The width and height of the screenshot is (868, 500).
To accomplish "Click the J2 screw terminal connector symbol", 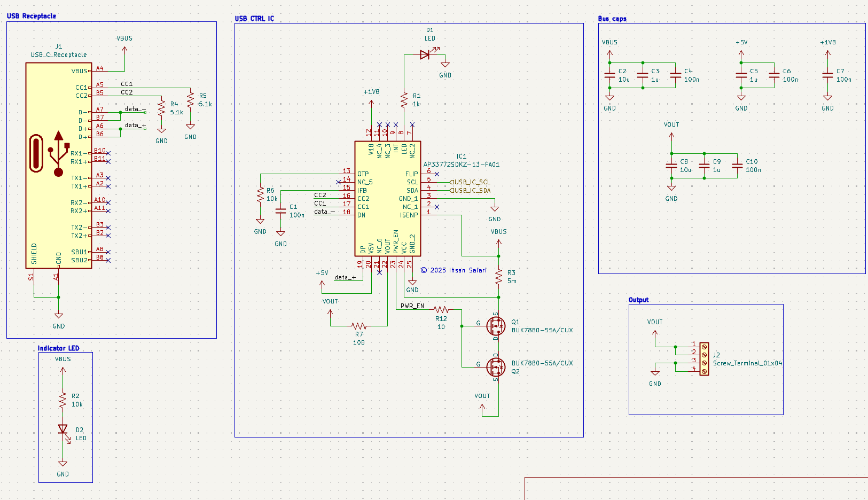I will tap(704, 358).
